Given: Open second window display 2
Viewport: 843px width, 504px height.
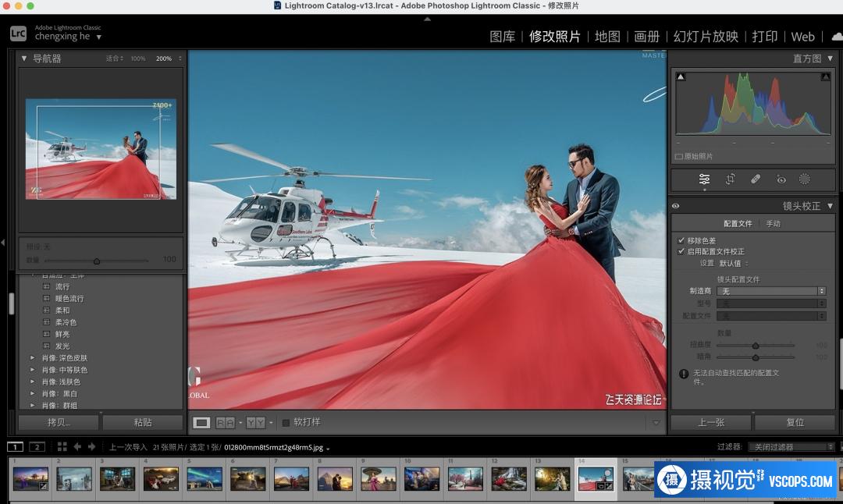Looking at the screenshot, I should (x=37, y=446).
